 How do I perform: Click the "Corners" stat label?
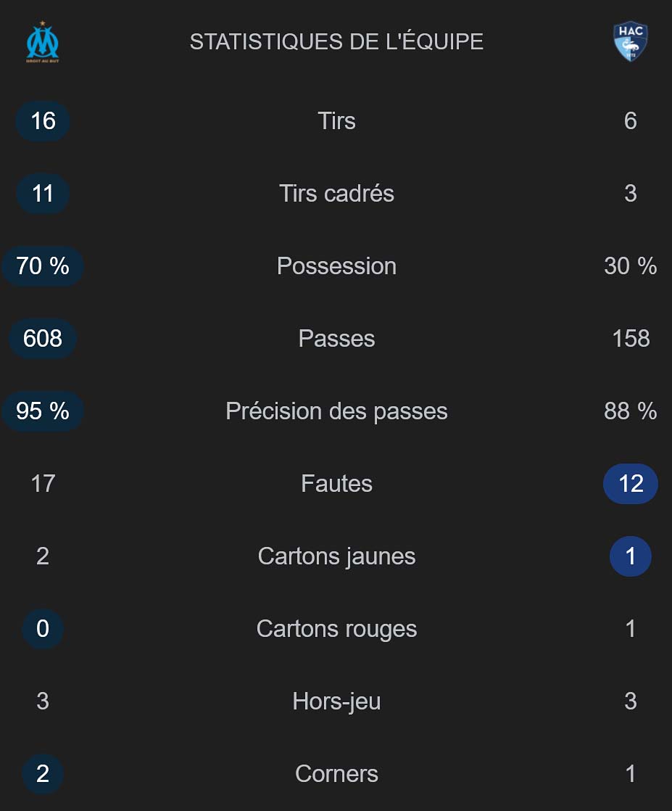[336, 773]
